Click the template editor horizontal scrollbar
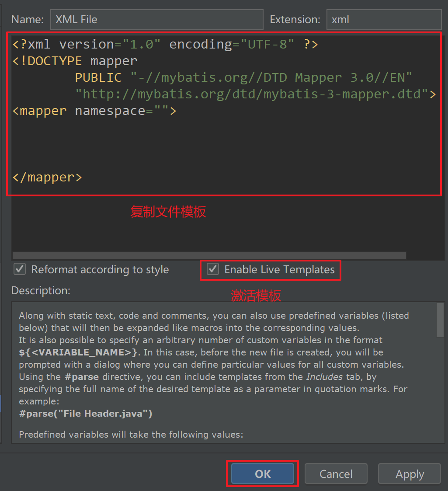Viewport: 448px width, 491px height. point(209,255)
